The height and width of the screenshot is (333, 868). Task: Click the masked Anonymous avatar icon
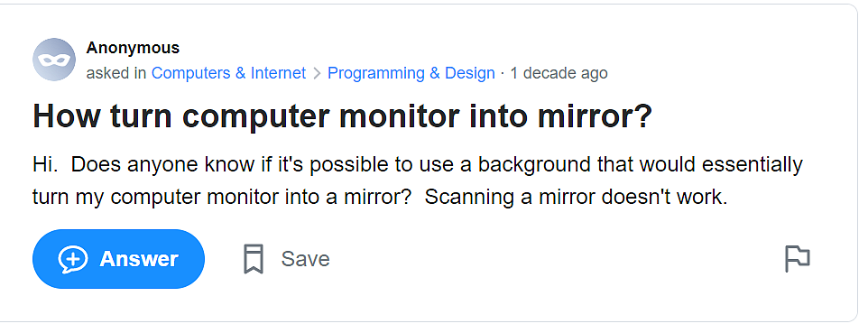tap(54, 60)
